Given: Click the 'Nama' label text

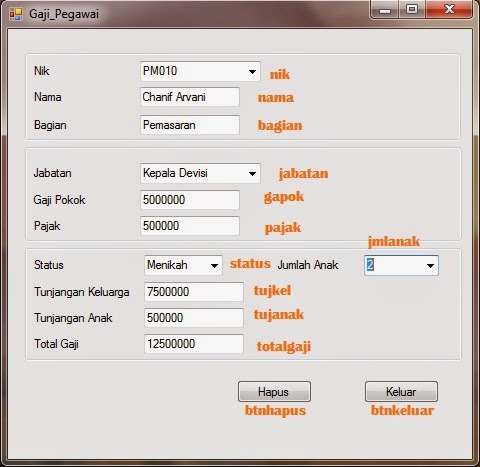Looking at the screenshot, I should 48,97.
